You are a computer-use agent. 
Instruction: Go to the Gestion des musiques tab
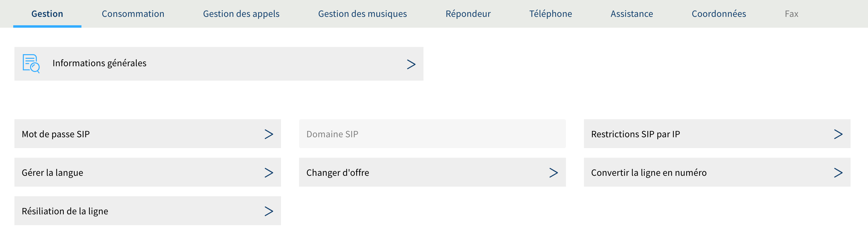[362, 14]
